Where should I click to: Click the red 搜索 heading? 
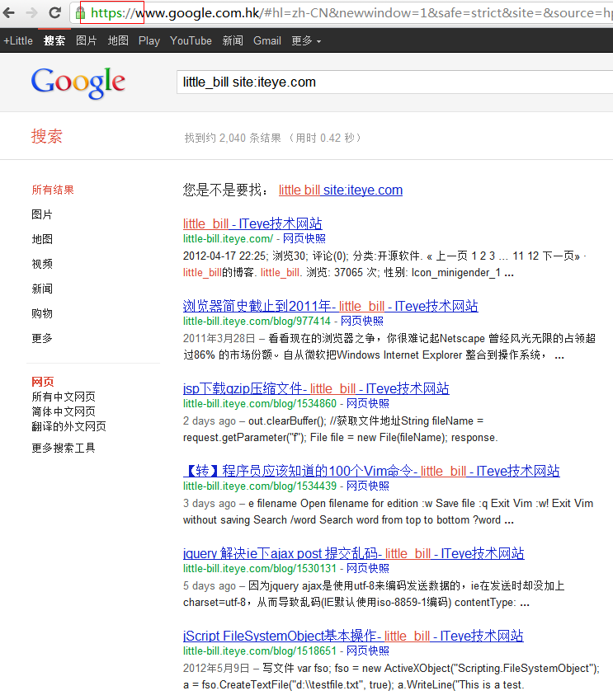(x=47, y=136)
